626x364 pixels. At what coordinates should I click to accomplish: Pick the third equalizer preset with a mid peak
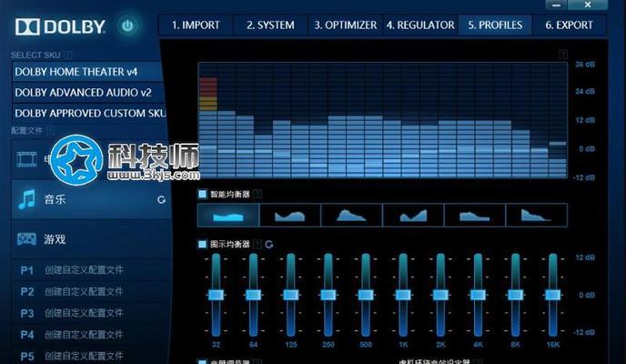pos(352,215)
